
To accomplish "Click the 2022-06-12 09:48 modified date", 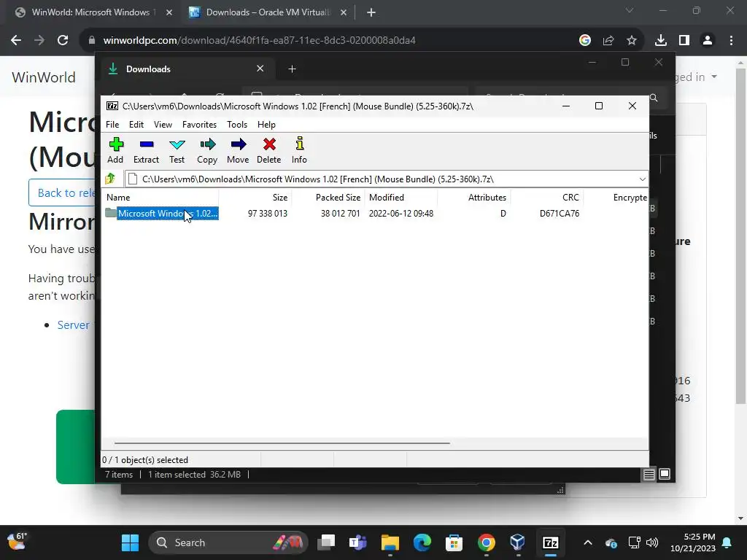I will [401, 214].
